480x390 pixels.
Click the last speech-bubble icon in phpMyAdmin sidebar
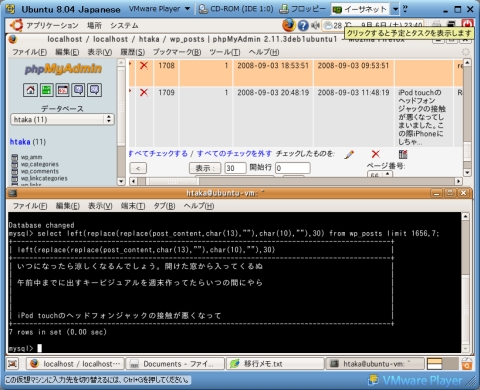(94, 90)
